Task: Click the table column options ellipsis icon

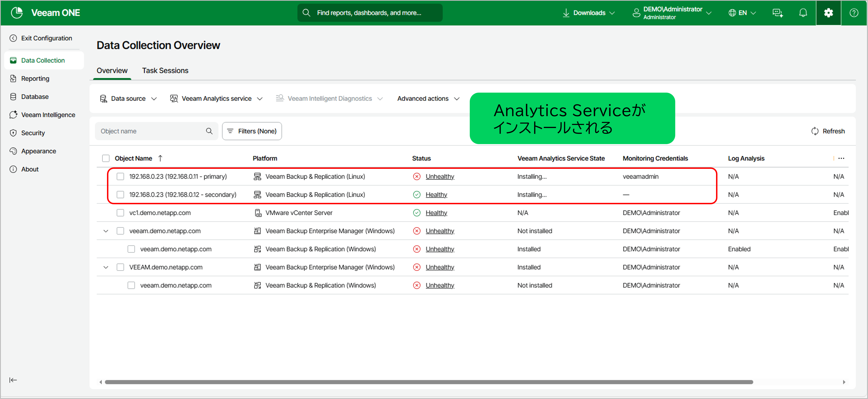Action: tap(841, 158)
